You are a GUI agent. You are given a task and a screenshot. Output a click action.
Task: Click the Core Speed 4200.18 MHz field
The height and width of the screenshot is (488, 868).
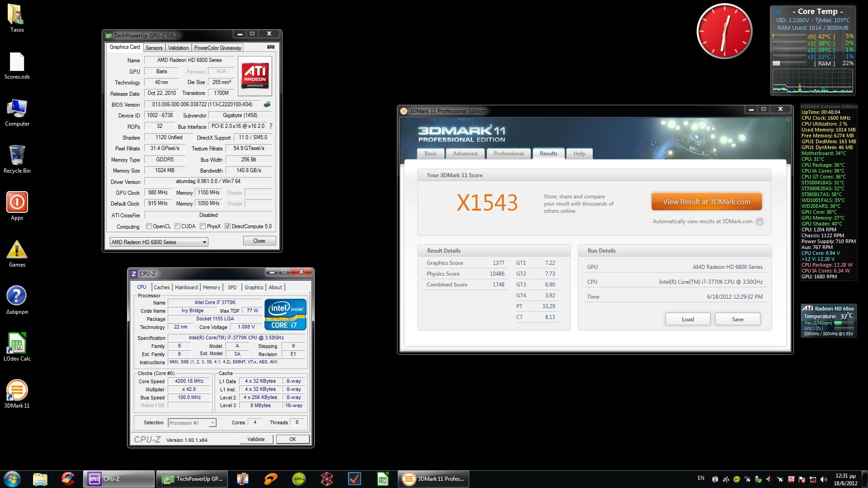(x=189, y=381)
